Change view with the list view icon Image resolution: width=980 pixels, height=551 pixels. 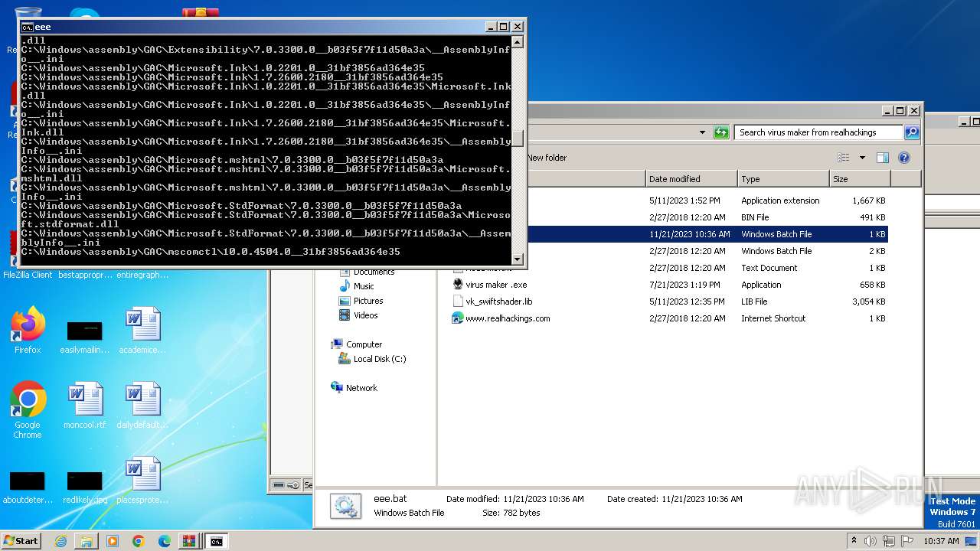pyautogui.click(x=843, y=158)
